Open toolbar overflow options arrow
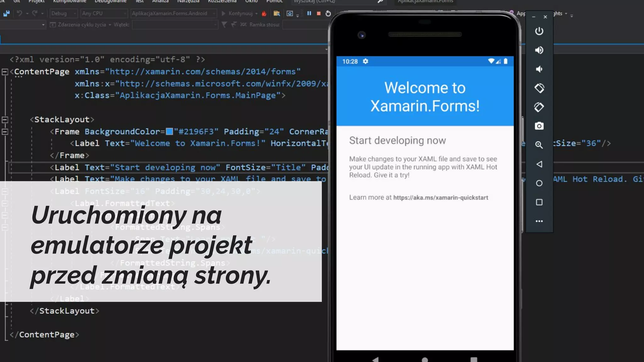 pyautogui.click(x=297, y=16)
